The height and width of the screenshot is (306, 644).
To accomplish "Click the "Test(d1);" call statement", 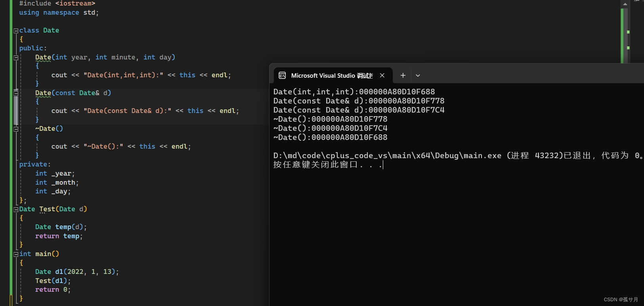I will pos(53,281).
